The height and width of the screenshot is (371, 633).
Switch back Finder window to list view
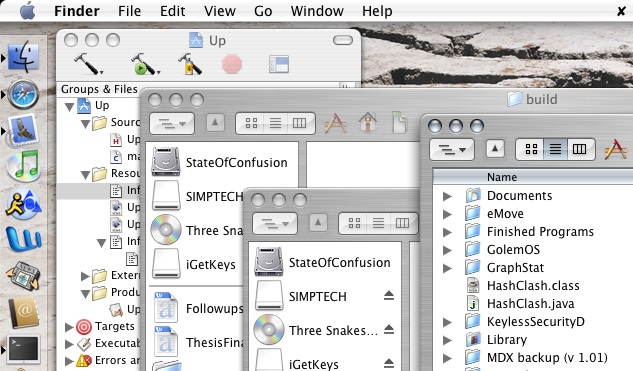[x=275, y=123]
